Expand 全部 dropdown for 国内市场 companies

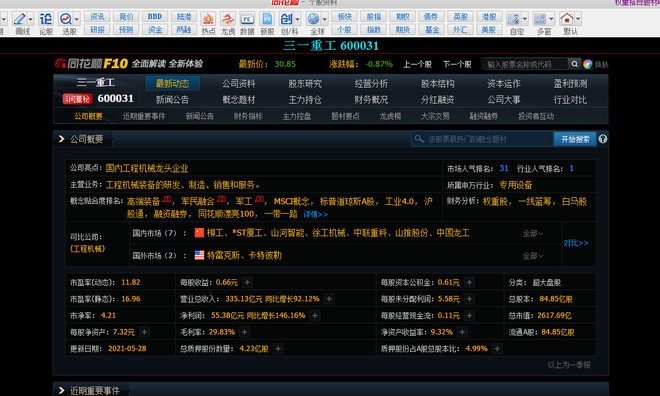[532, 233]
